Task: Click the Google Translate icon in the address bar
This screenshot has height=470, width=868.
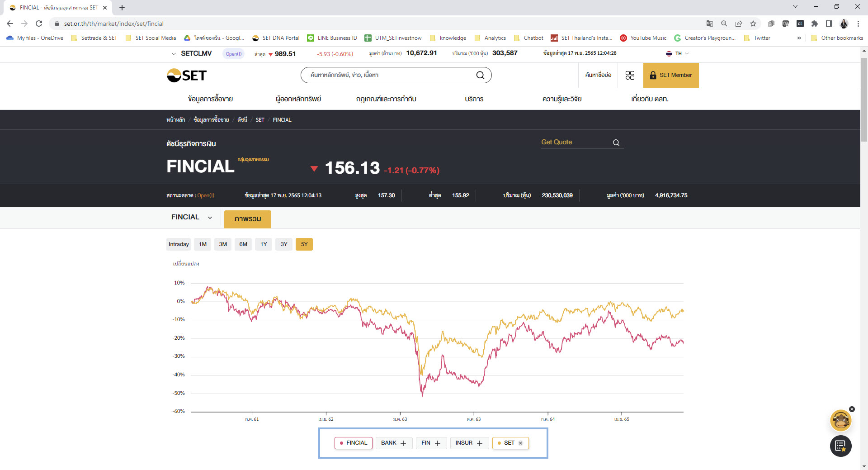Action: click(x=710, y=24)
